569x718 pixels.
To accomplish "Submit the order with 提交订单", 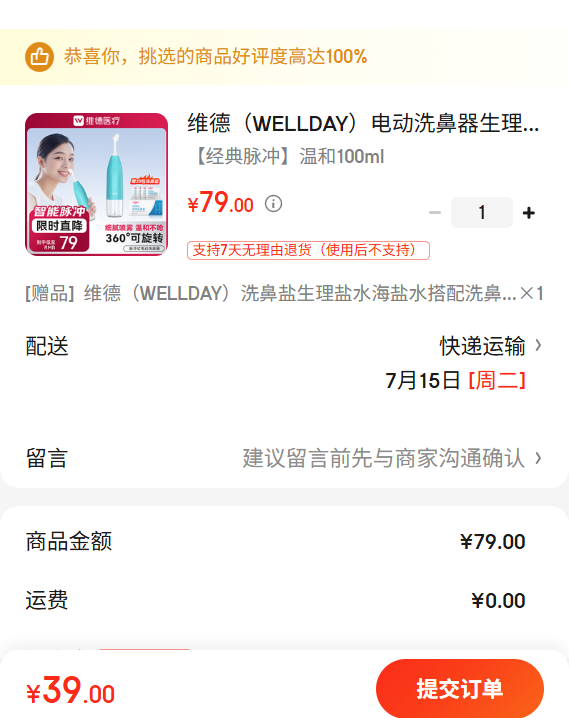I will pos(460,688).
